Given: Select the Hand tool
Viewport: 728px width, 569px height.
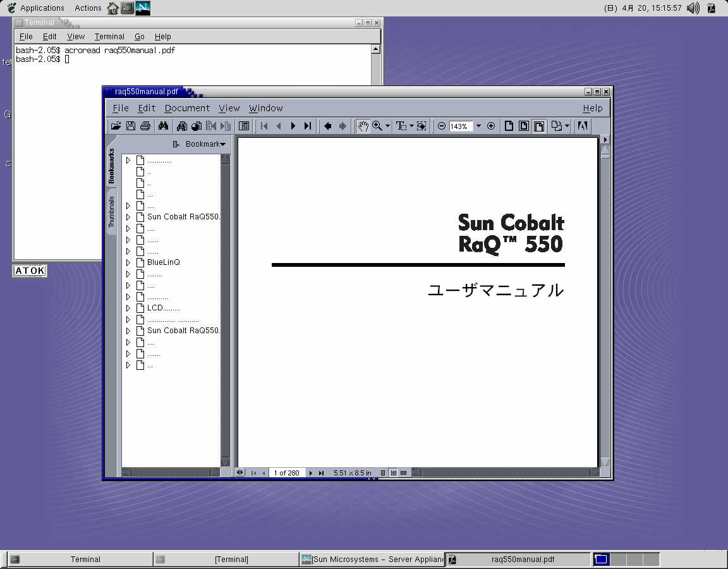Looking at the screenshot, I should (363, 126).
